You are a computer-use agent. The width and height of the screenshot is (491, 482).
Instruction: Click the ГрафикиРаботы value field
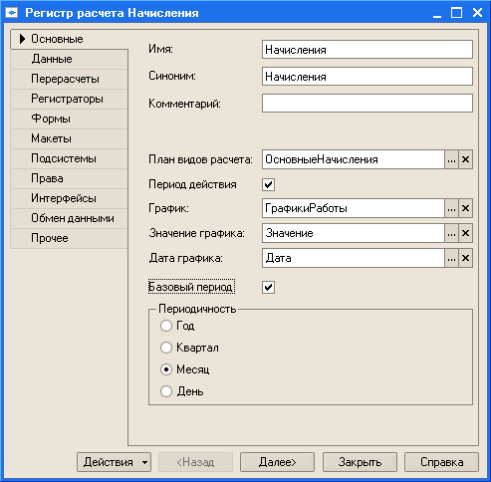pyautogui.click(x=353, y=208)
